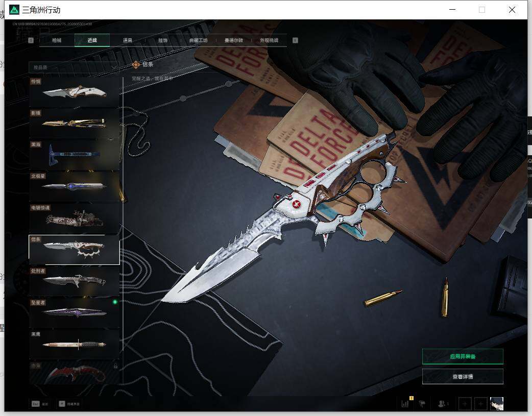Click the previous-tab key icon left of tabs
Screen dimensions: 532x416
[31, 40]
